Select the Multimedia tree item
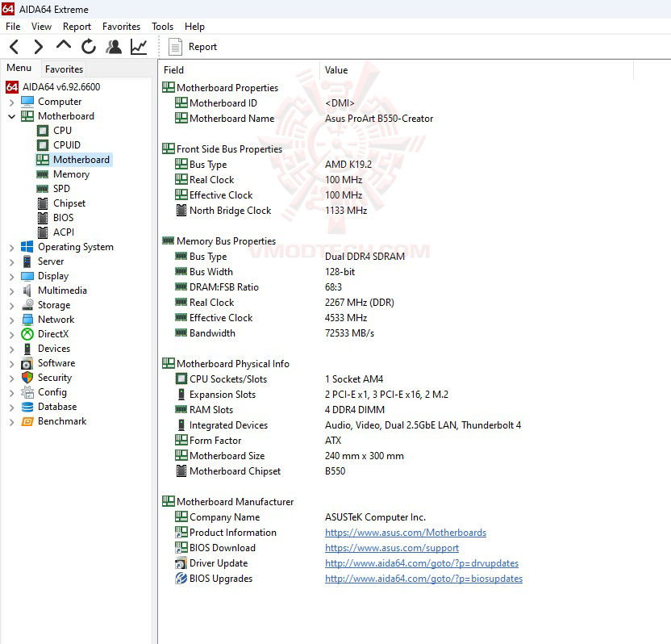This screenshot has width=671, height=644. click(62, 291)
